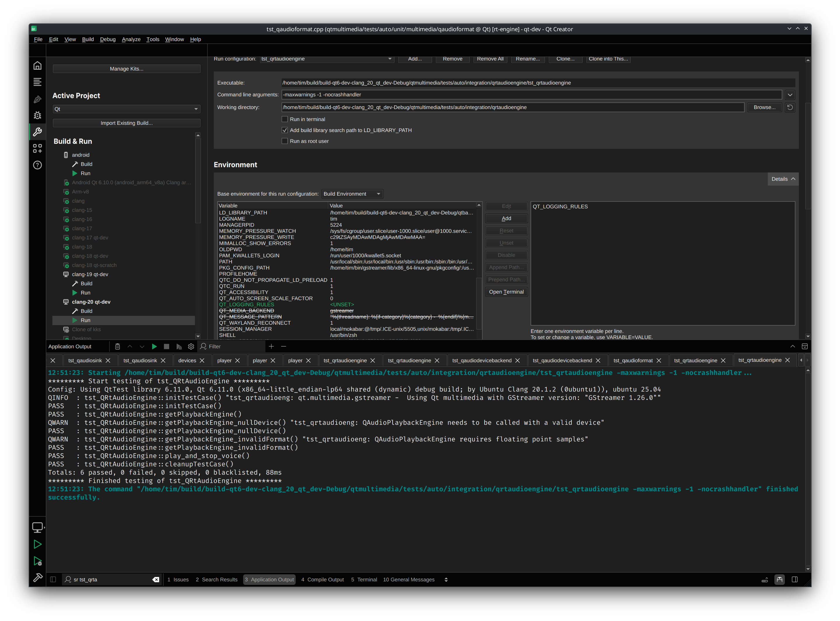Reset working directory to default

coord(790,108)
